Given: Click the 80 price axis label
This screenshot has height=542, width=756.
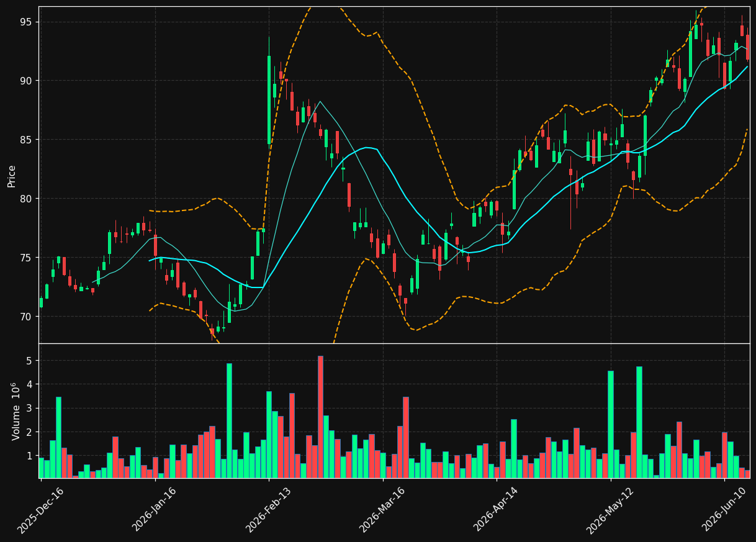Looking at the screenshot, I should pos(27,199).
